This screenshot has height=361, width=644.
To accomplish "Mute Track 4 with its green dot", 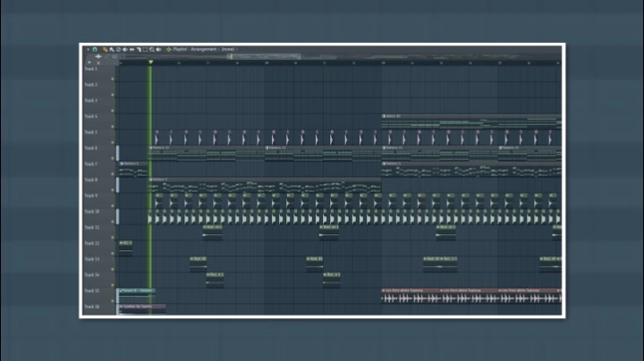I will 113,127.
